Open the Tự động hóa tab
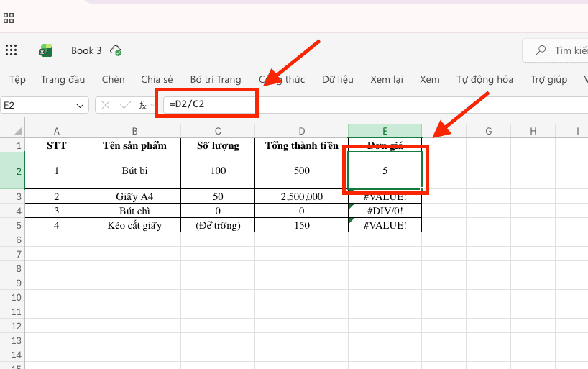 [484, 80]
